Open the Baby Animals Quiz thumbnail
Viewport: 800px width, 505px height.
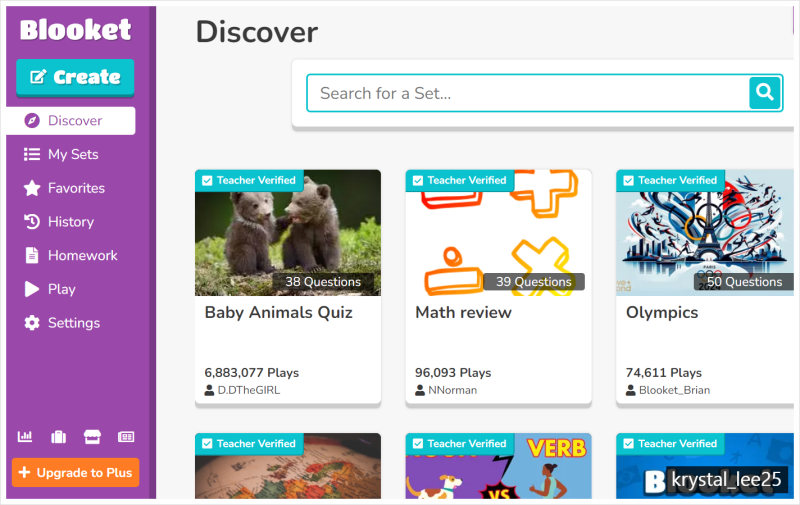pyautogui.click(x=288, y=233)
